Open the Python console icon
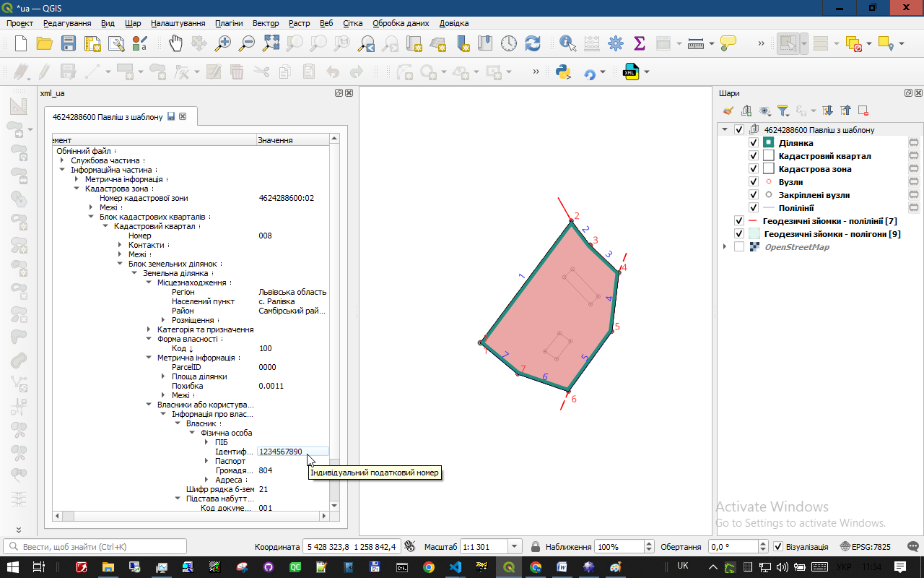The height and width of the screenshot is (578, 924). point(563,72)
